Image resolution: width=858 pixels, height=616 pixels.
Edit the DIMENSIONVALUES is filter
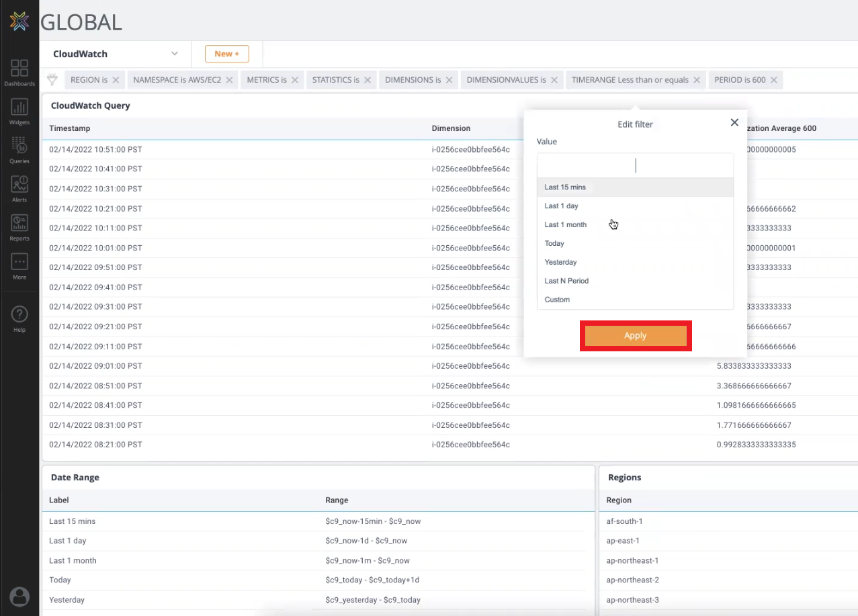click(507, 80)
